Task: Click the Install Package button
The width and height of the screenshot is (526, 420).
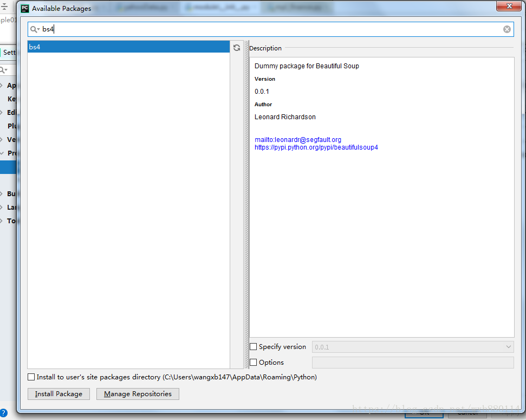Action: tap(59, 394)
